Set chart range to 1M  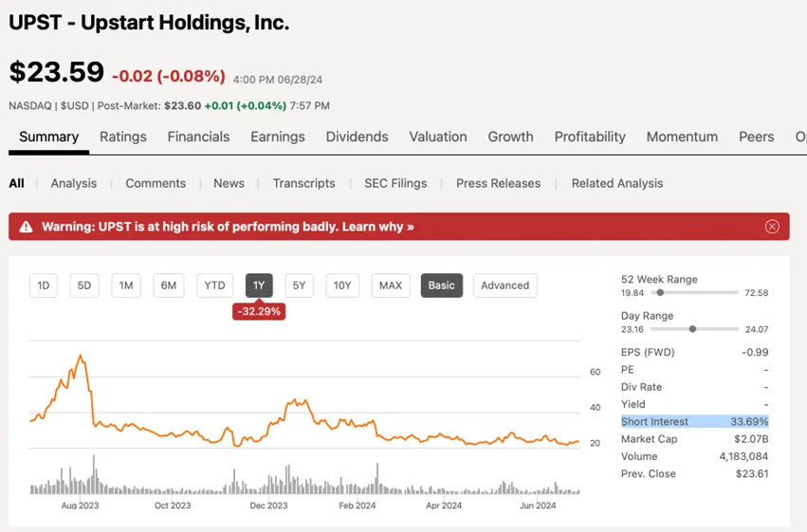click(126, 285)
